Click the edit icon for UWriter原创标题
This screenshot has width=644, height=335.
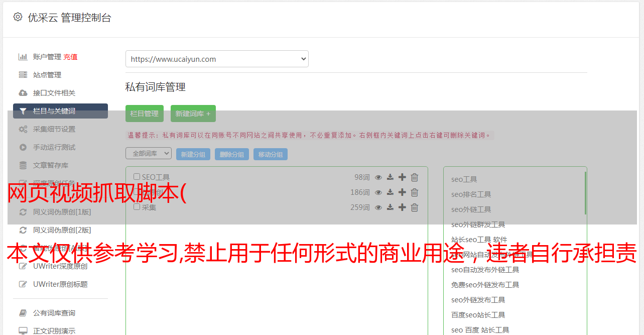23,284
